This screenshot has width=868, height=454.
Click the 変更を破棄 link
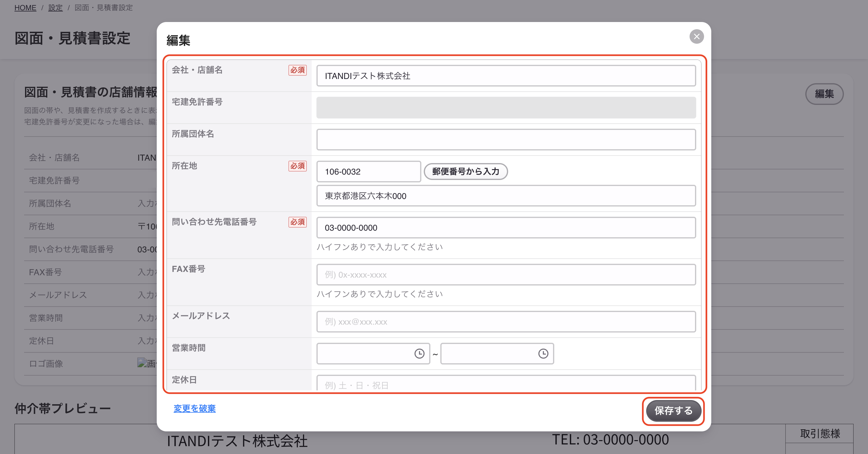click(194, 408)
